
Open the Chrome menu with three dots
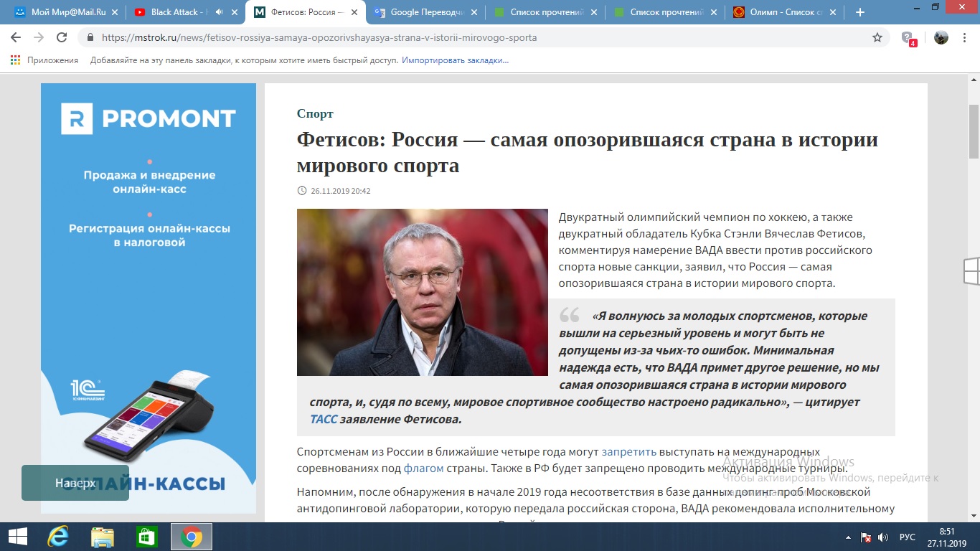point(966,38)
